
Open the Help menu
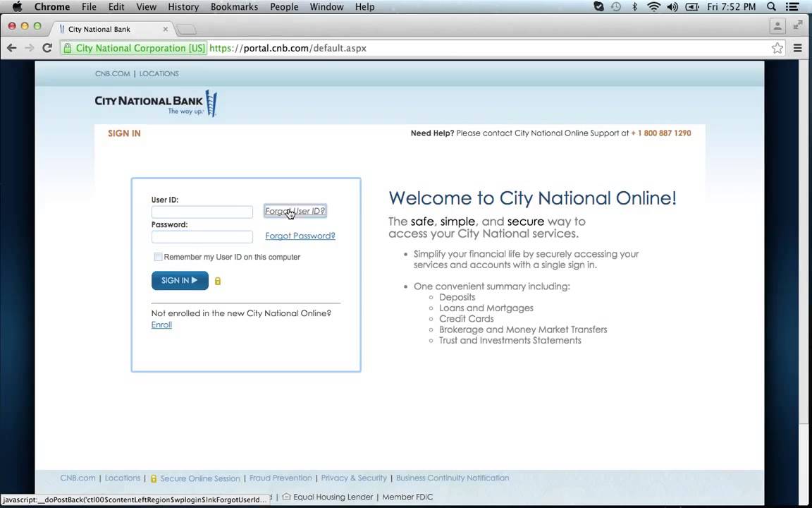364,7
